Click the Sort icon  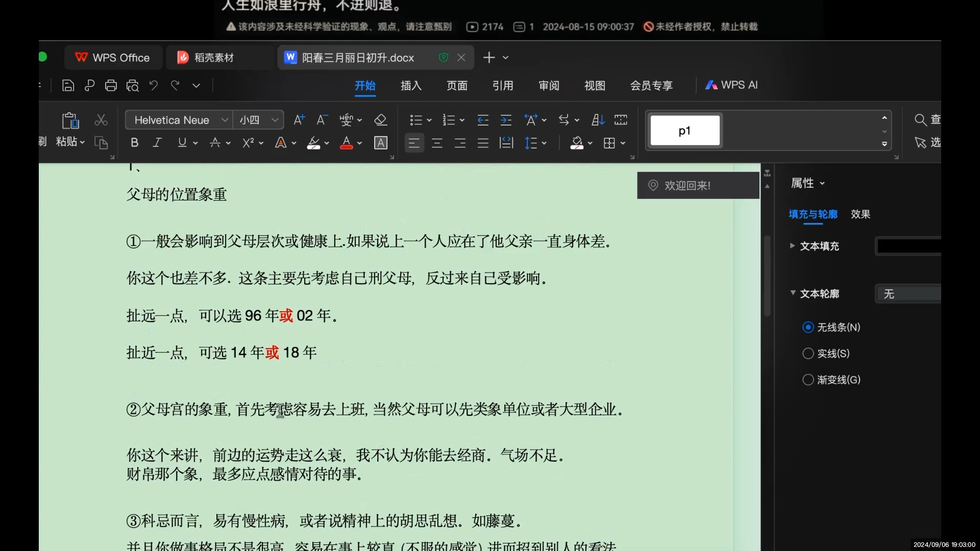coord(598,120)
